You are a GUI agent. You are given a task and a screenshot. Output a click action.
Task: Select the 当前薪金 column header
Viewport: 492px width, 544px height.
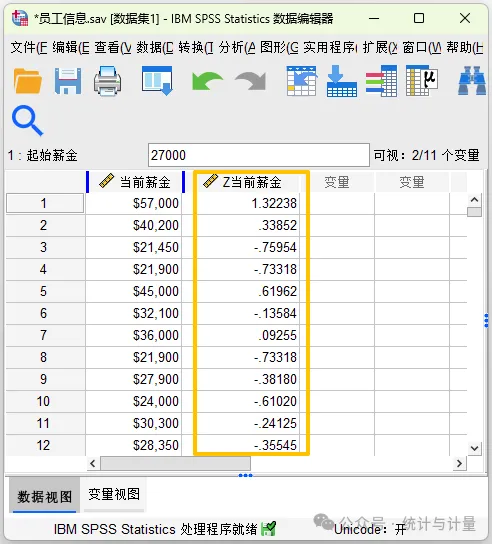(135, 182)
